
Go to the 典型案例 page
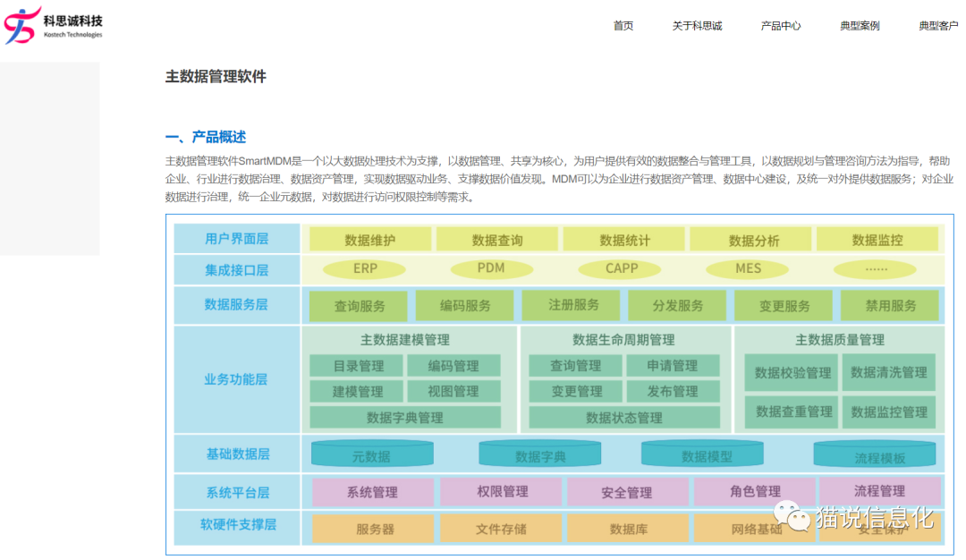(860, 26)
